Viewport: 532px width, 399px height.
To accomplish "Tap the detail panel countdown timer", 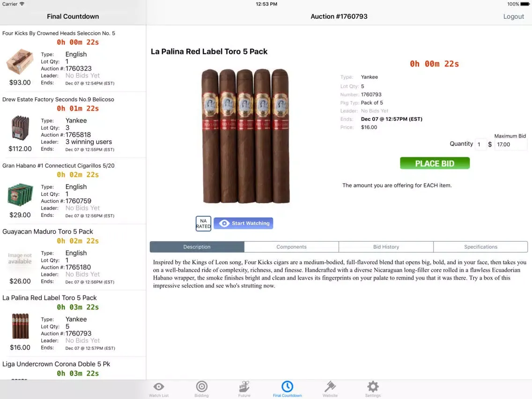I will (434, 64).
